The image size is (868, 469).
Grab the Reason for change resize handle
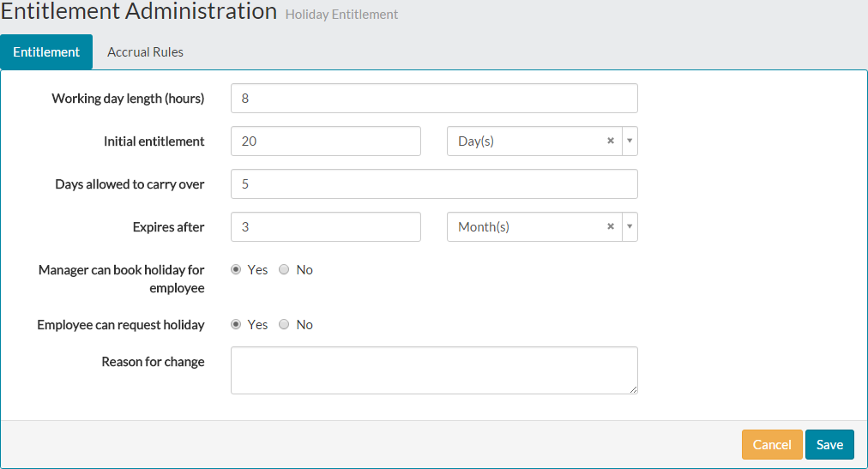click(x=634, y=390)
